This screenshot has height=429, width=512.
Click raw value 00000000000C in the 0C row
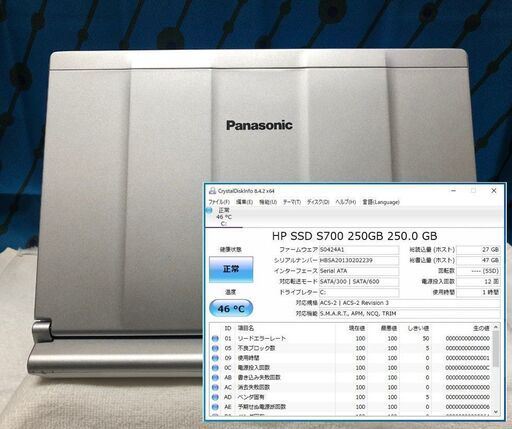[467, 368]
